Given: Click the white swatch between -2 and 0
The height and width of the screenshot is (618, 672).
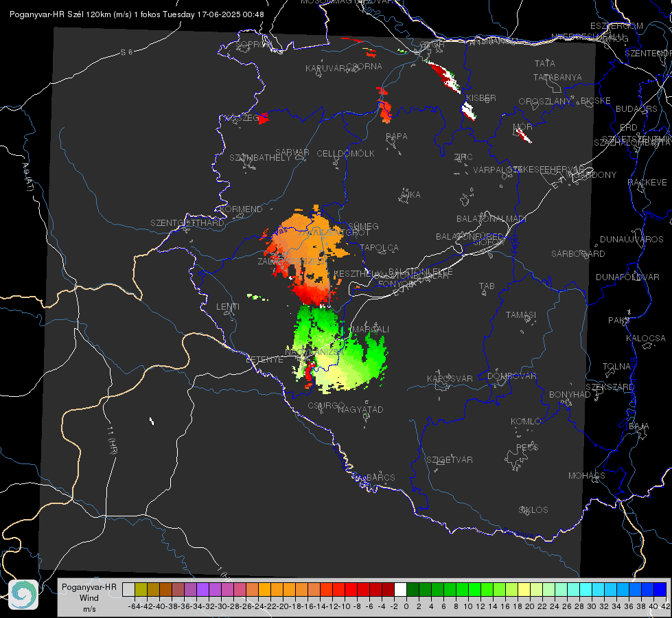Looking at the screenshot, I should click(x=400, y=589).
